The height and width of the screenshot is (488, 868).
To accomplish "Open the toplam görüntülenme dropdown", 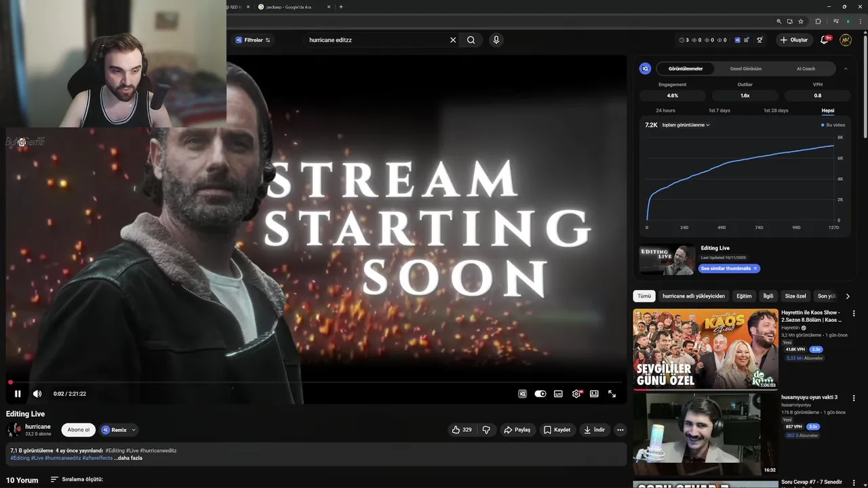I will pyautogui.click(x=686, y=125).
